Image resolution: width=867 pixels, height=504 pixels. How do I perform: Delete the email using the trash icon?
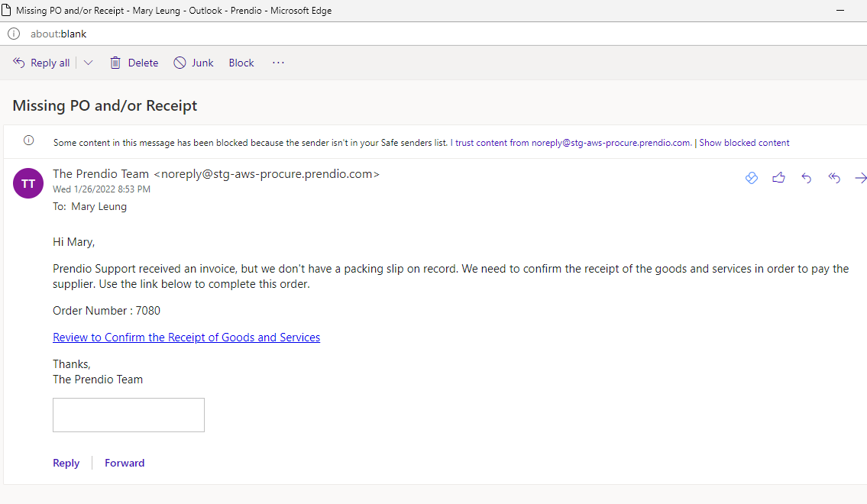115,62
